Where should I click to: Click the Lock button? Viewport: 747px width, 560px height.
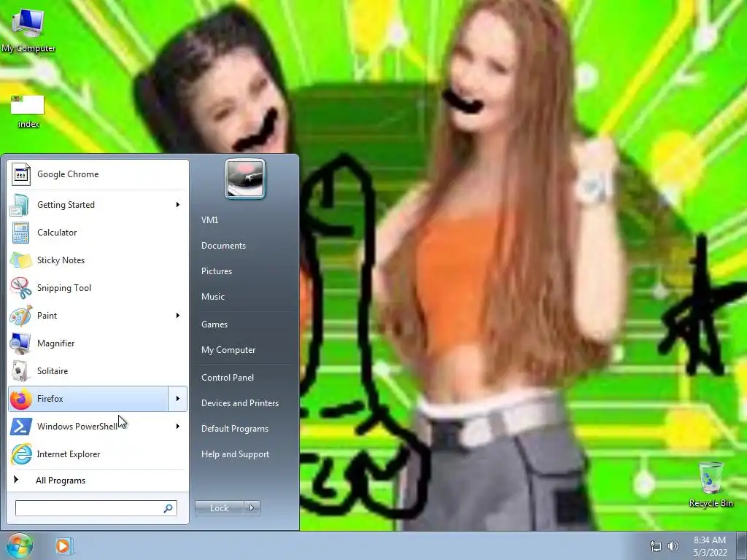click(220, 508)
